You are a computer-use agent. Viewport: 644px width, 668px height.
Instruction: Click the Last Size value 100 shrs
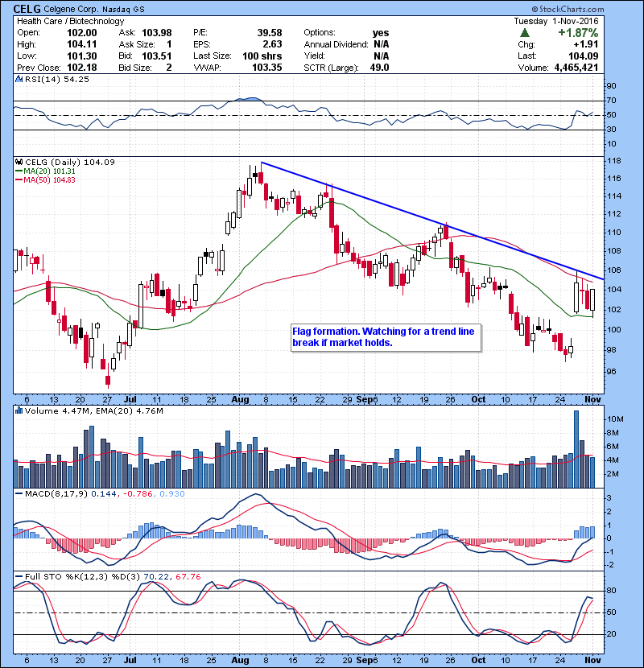point(262,56)
